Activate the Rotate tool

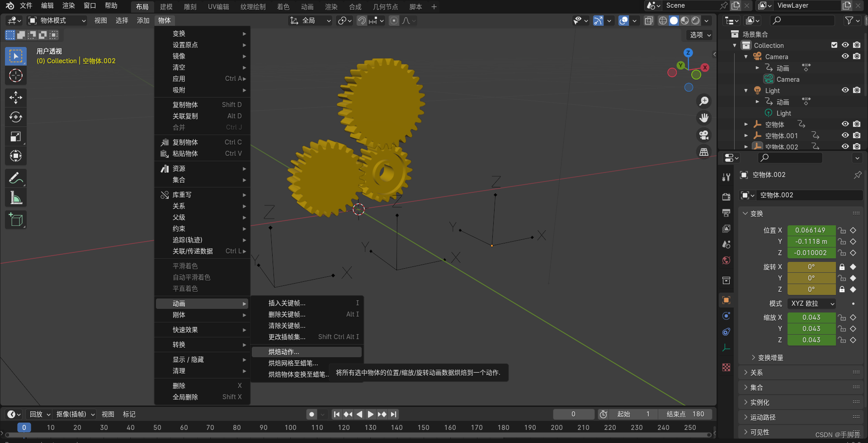point(16,117)
